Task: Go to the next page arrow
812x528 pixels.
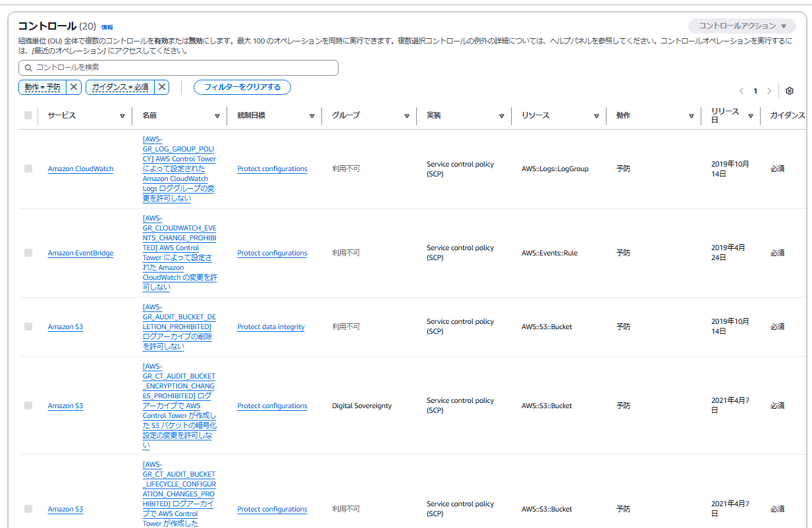Action: (769, 91)
